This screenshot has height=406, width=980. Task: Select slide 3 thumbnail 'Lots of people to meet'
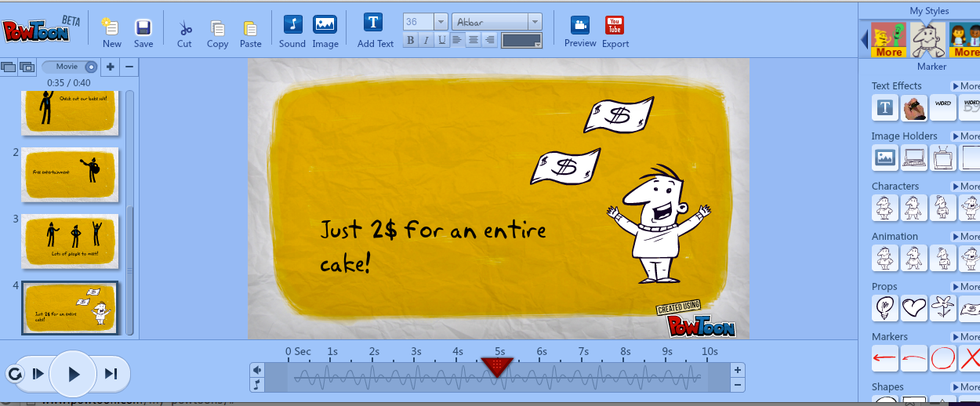coord(71,240)
